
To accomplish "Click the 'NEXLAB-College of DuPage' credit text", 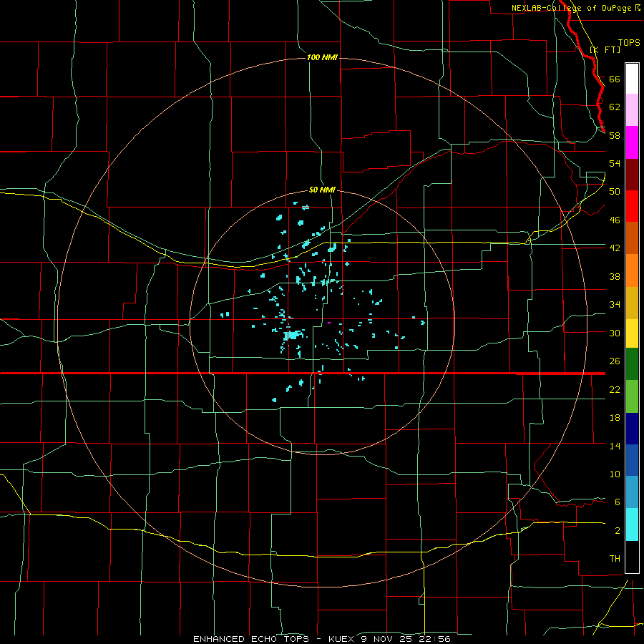I will pos(571,8).
